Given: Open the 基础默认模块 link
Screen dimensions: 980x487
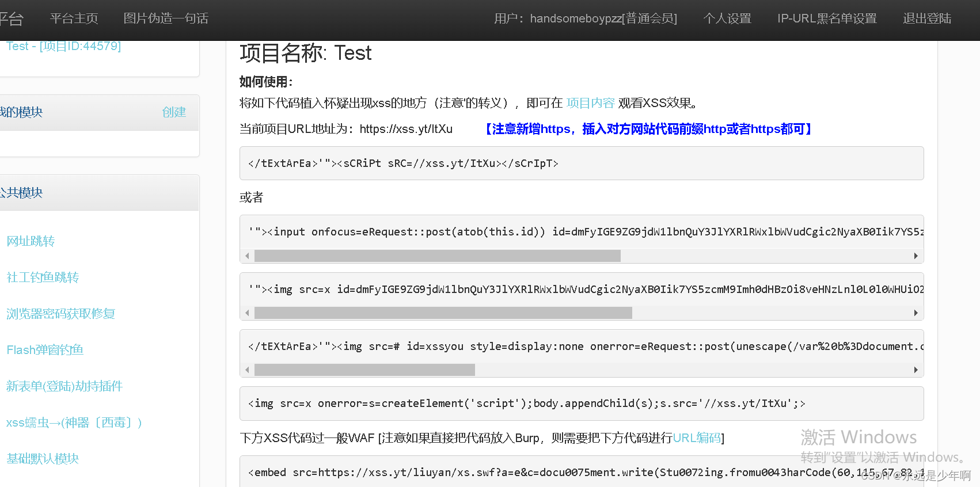Looking at the screenshot, I should (43, 459).
